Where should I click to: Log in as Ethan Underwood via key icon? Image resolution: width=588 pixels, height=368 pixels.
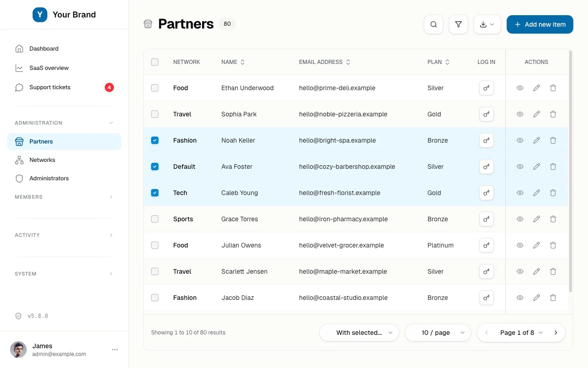486,88
